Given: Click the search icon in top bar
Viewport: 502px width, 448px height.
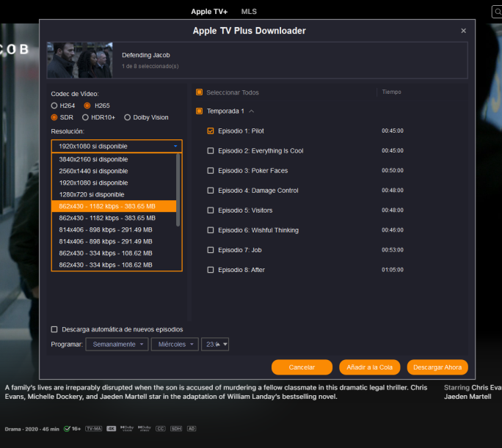Looking at the screenshot, I should (x=496, y=12).
